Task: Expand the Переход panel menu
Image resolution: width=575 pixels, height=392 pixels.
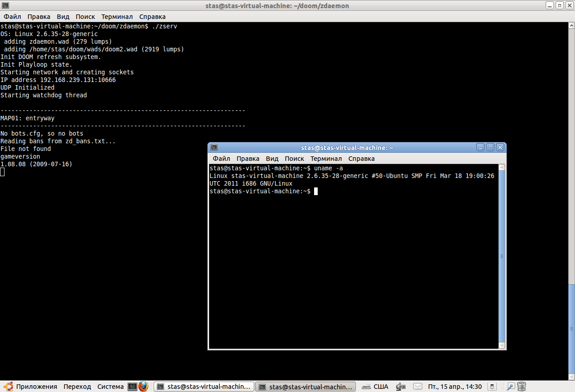Action: click(x=77, y=387)
